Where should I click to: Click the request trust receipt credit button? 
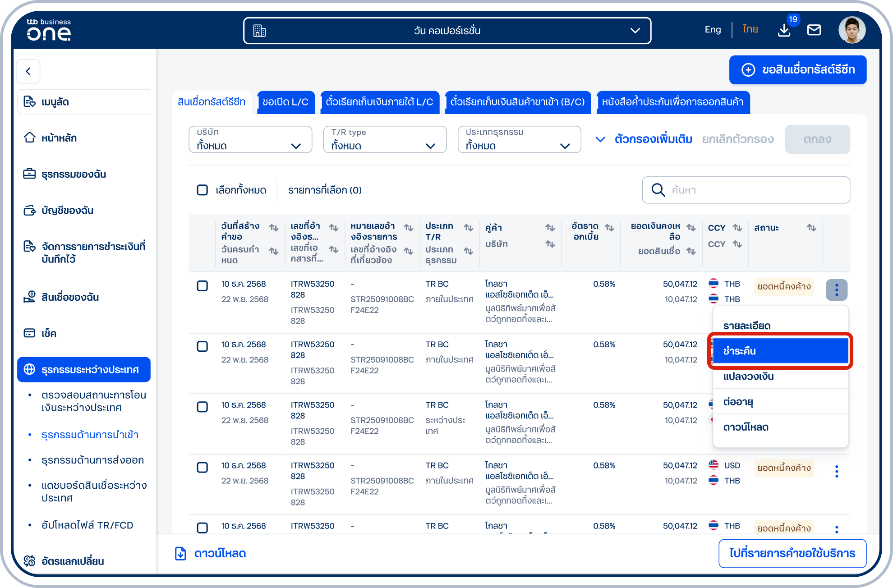(x=797, y=70)
